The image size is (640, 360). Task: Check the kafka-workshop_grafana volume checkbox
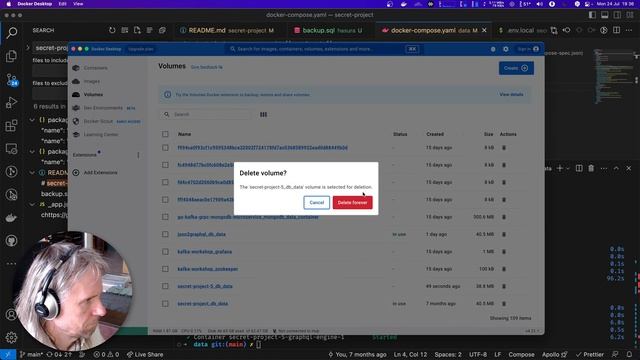pos(165,252)
